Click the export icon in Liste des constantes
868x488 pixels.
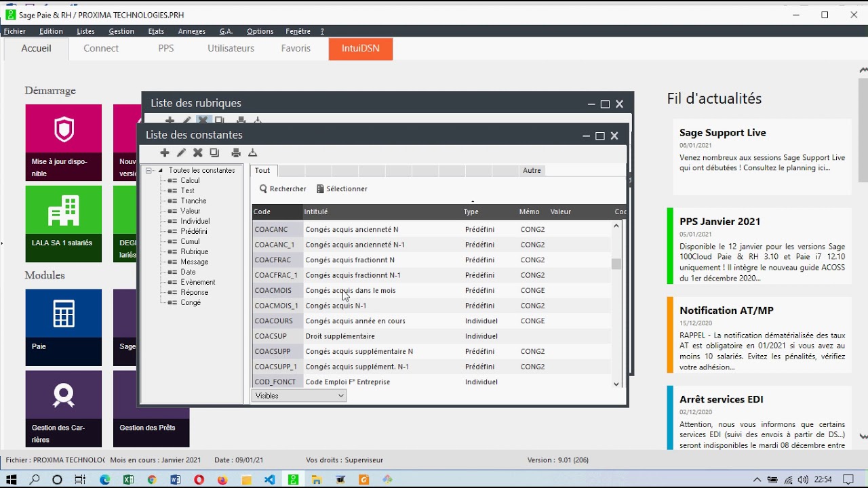click(x=253, y=153)
